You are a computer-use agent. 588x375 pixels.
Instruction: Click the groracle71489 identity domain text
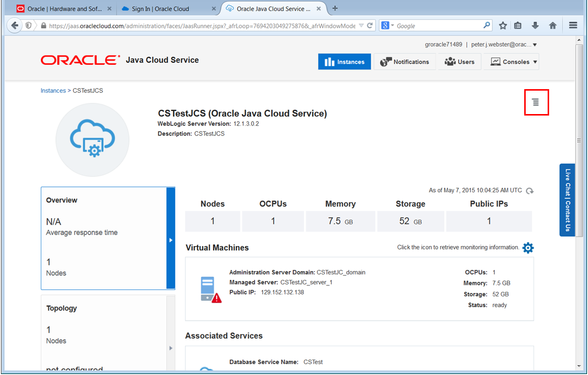[x=443, y=44]
